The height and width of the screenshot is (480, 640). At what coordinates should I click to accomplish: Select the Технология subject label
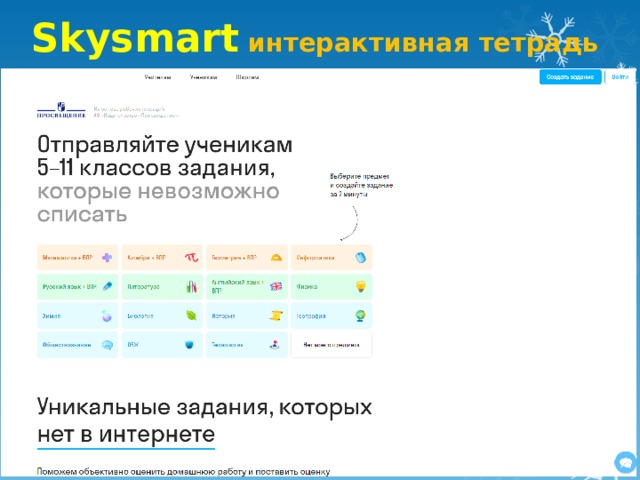pyautogui.click(x=227, y=345)
